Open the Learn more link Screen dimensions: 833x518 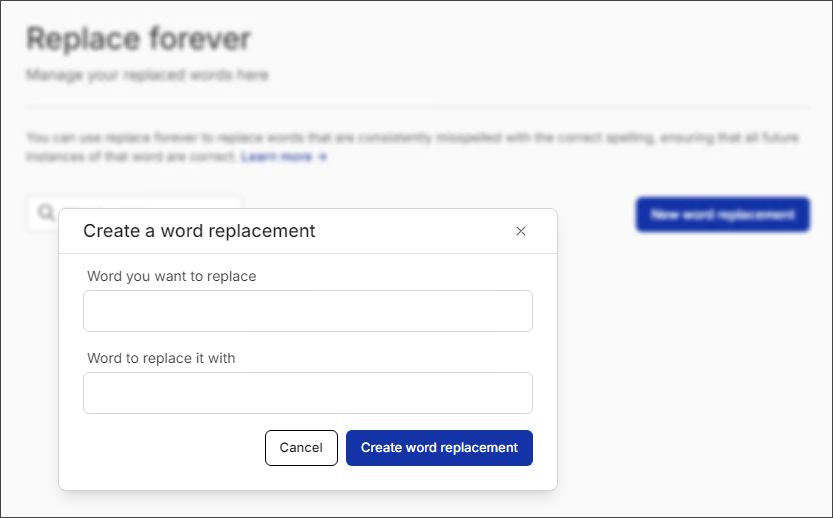276,157
